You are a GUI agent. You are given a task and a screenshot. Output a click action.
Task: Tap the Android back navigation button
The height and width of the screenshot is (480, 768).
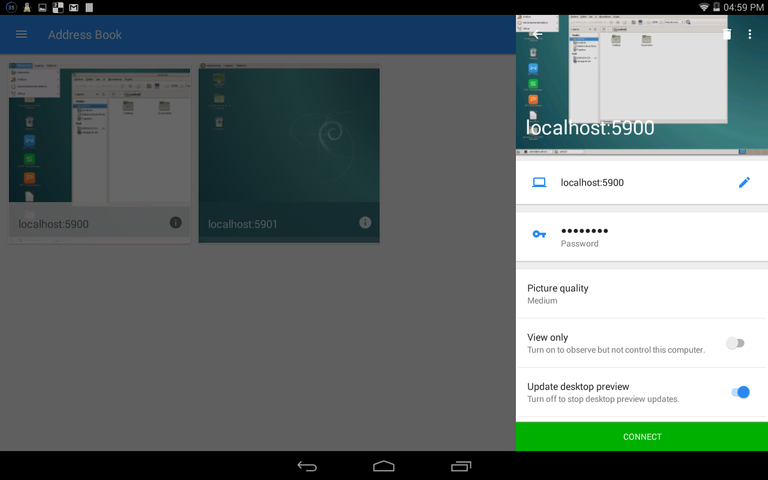pyautogui.click(x=307, y=466)
